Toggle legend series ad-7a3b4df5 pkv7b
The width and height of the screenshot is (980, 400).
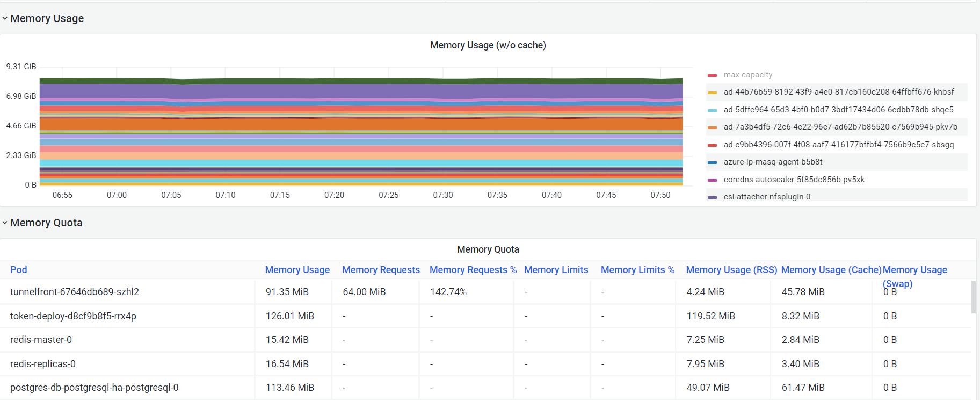tap(840, 127)
